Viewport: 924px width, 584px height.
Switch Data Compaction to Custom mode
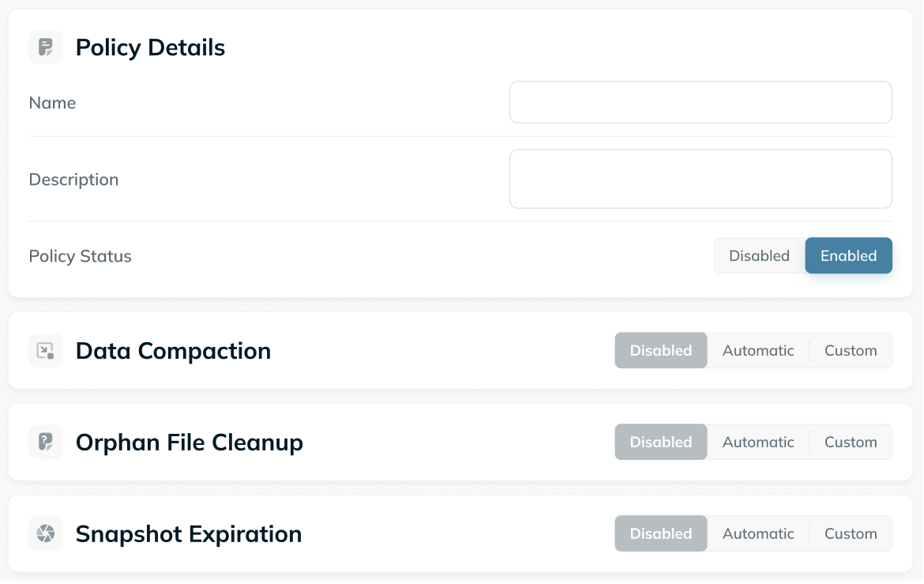[x=851, y=350]
